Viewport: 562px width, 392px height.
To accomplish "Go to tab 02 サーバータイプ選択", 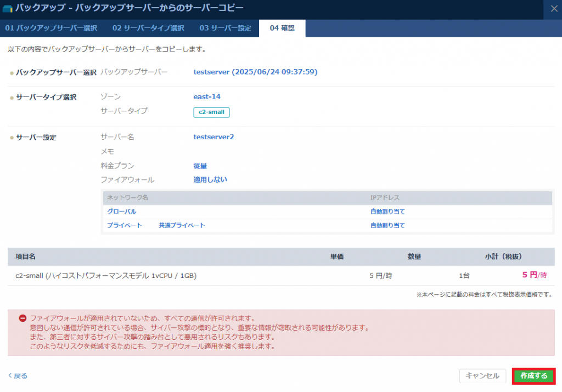I will (148, 28).
